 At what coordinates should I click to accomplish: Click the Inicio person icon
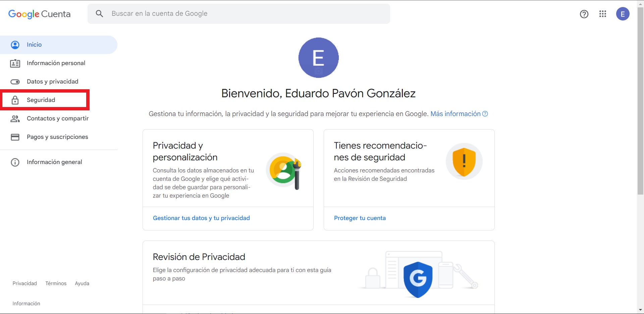click(15, 45)
